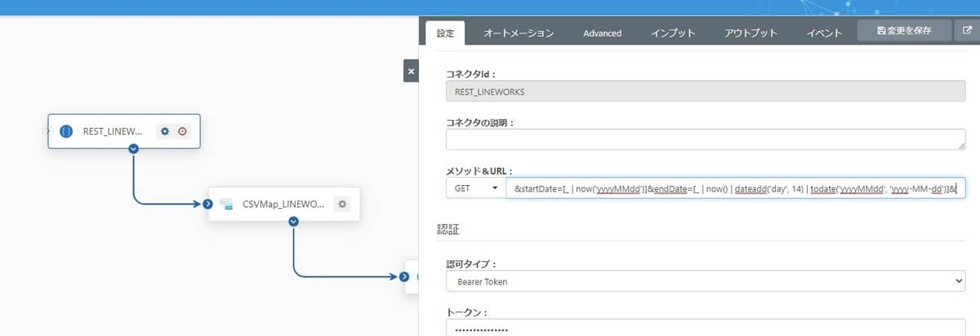Screen dimensions: 980x336
Task: Click the clock schedule icon on REST_LINEW node
Action: point(182,130)
